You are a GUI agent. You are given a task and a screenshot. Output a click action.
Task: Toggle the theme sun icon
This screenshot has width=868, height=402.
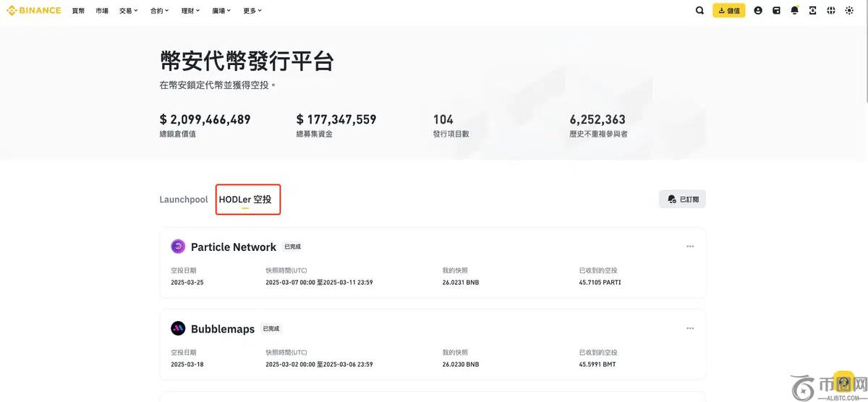click(849, 11)
